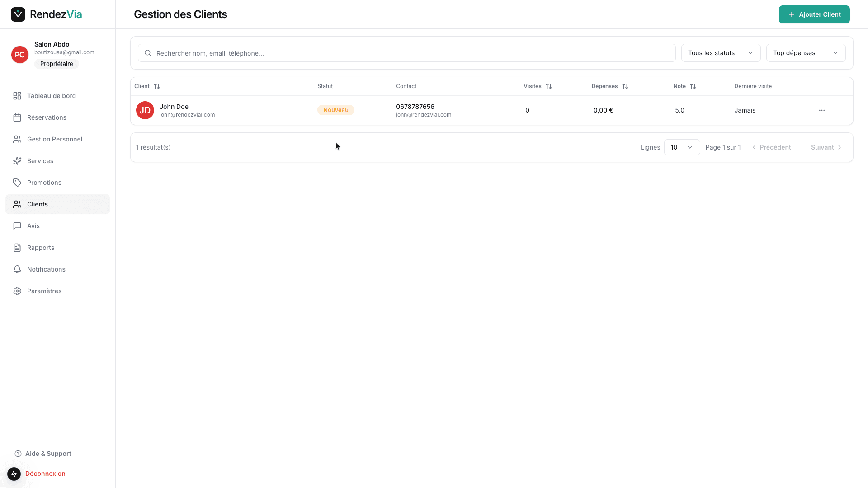Go to Tableau de bord
Viewport: 868px width, 488px height.
pos(57,96)
